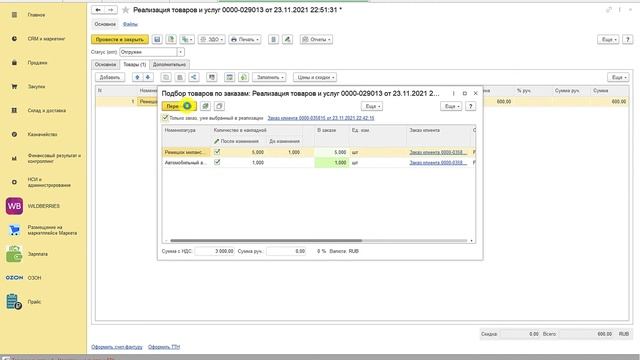
Task: Open Продажи sidebar section
Action: (37, 63)
